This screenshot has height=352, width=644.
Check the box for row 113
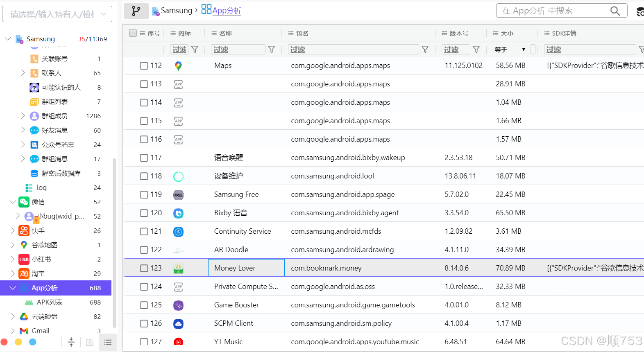pos(144,84)
